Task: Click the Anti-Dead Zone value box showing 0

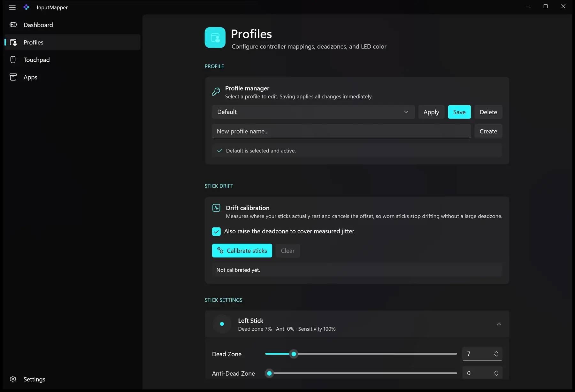Action: pos(482,373)
